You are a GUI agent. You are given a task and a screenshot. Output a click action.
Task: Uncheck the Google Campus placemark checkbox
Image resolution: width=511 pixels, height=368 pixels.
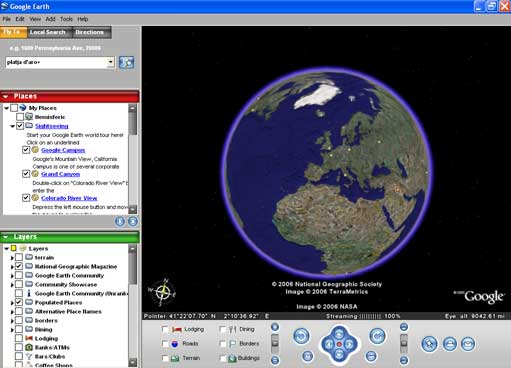click(26, 150)
